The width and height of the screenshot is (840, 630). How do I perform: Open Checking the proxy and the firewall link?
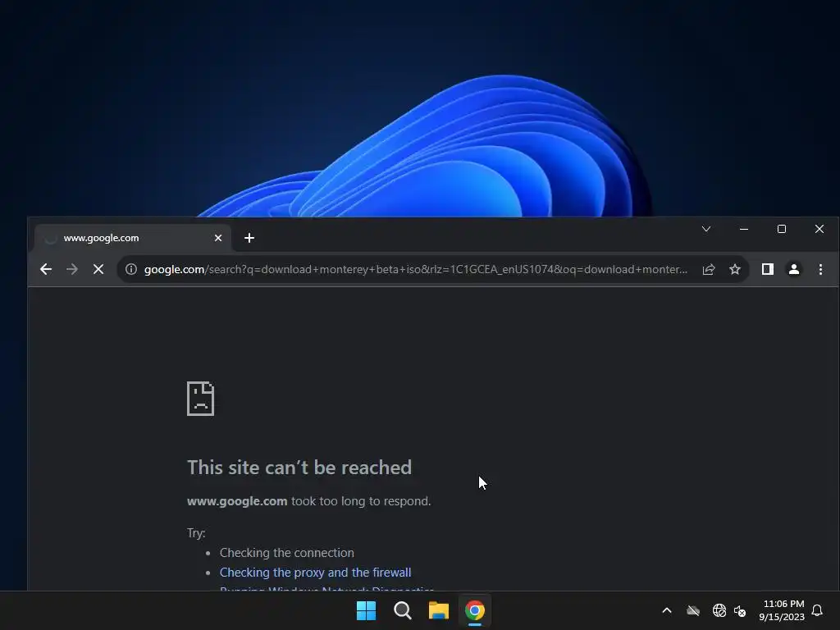click(x=316, y=572)
